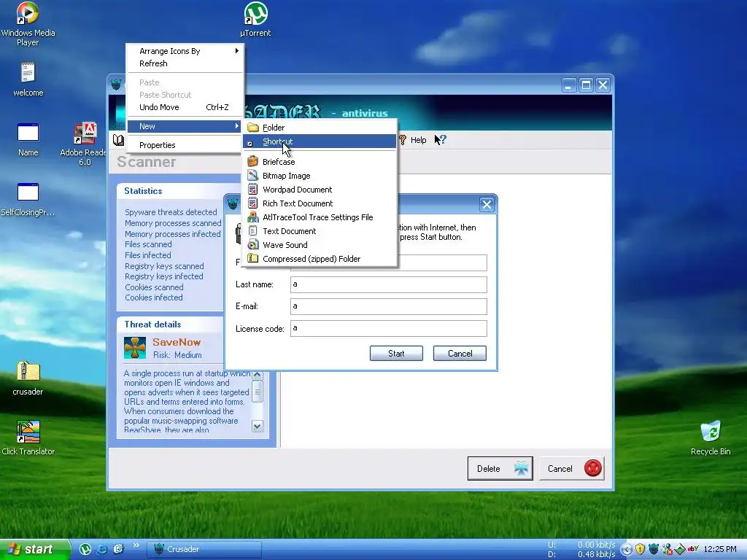Viewport: 747px width, 560px height.
Task: Select Adobe Reader 6.0 desktop icon
Action: (85, 144)
